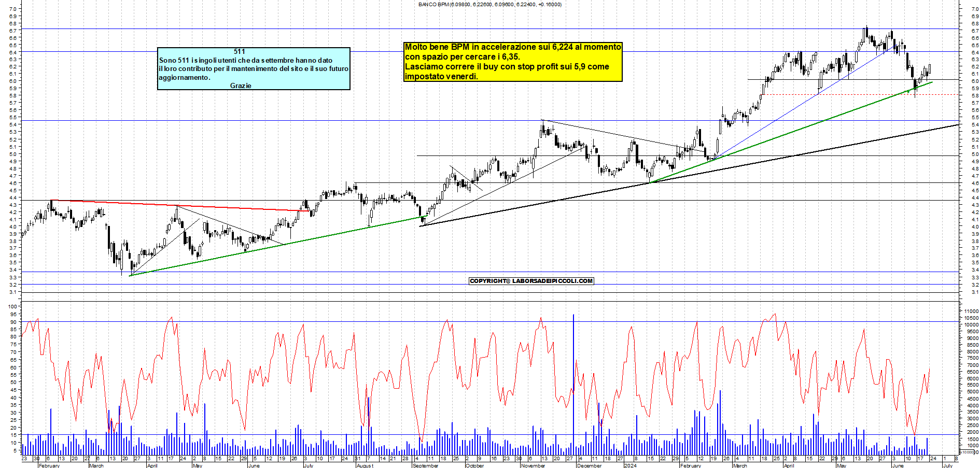
Task: Click the '2000' volume axis label
Action: coord(972,432)
